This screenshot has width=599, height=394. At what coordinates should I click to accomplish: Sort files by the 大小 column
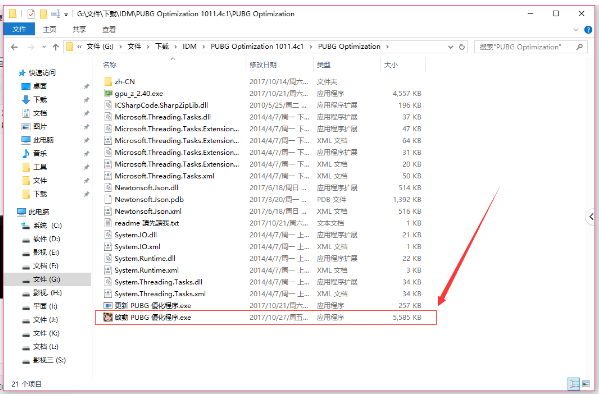coord(391,65)
